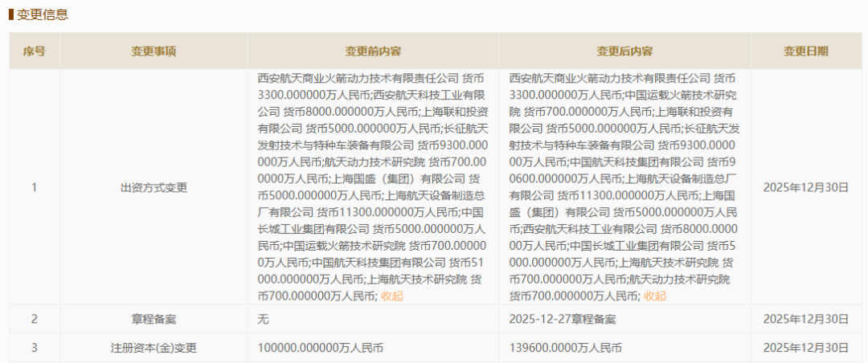Click the 出资方式变更 after-change shareholder text
Screen dimensions: 868x363
[x=624, y=187]
